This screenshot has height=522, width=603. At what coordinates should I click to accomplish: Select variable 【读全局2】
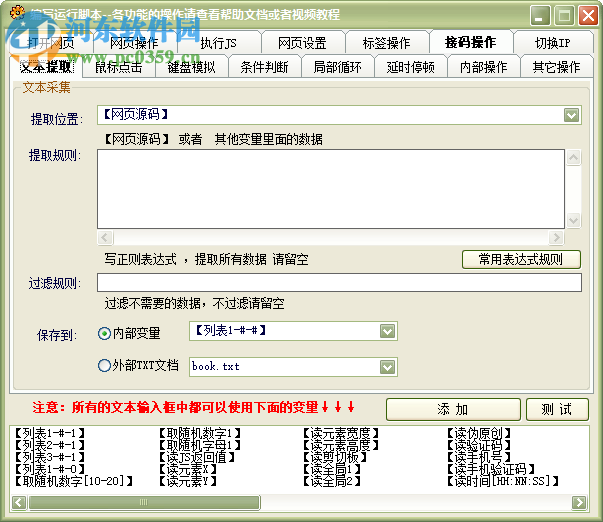point(332,481)
